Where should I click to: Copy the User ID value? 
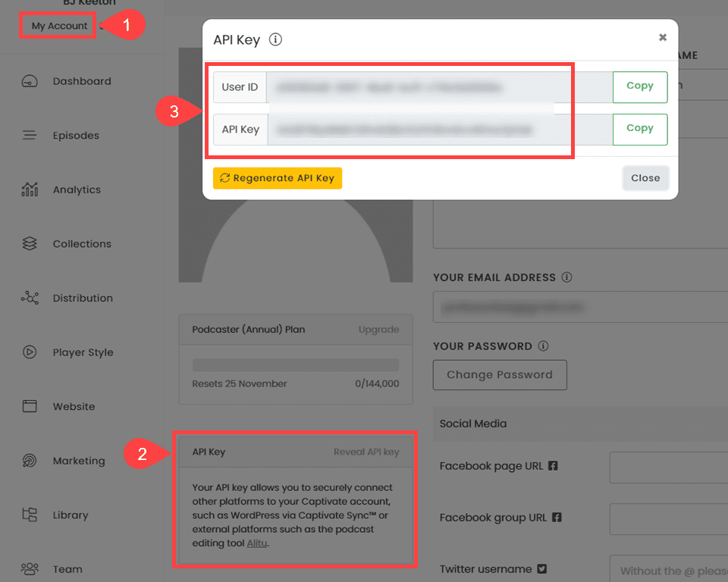(x=639, y=86)
